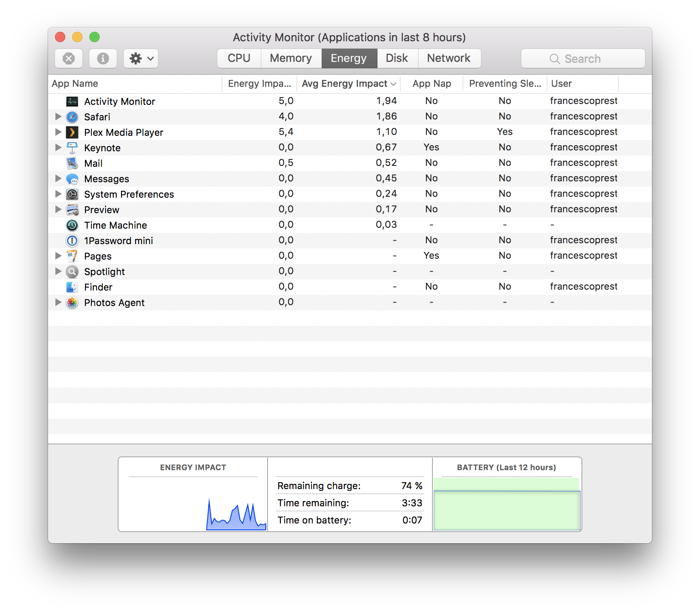700x612 pixels.
Task: Click the 1Password mini icon
Action: 72,241
